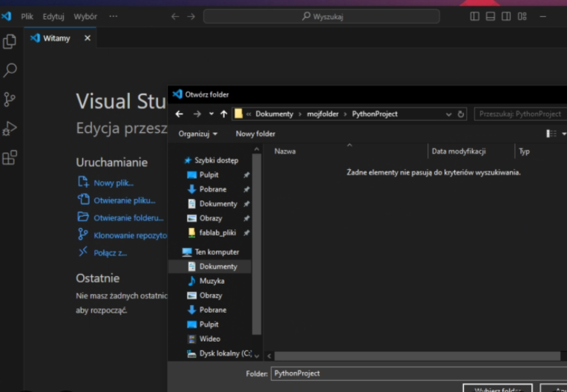Viewport: 567px width, 392px height.
Task: Toggle the primary side bar layout icon
Action: tap(474, 16)
